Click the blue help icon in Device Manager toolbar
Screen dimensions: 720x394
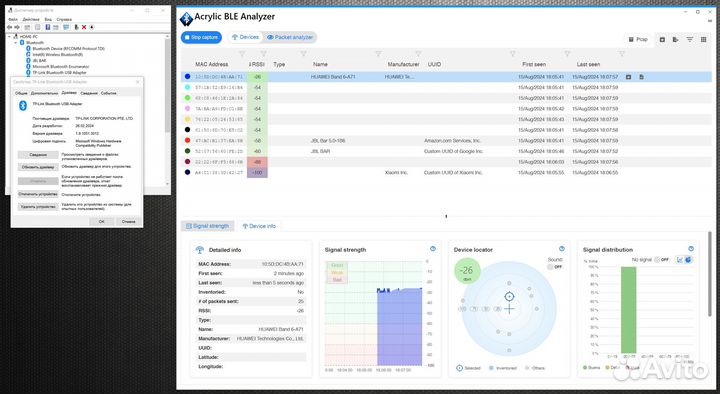coord(48,28)
